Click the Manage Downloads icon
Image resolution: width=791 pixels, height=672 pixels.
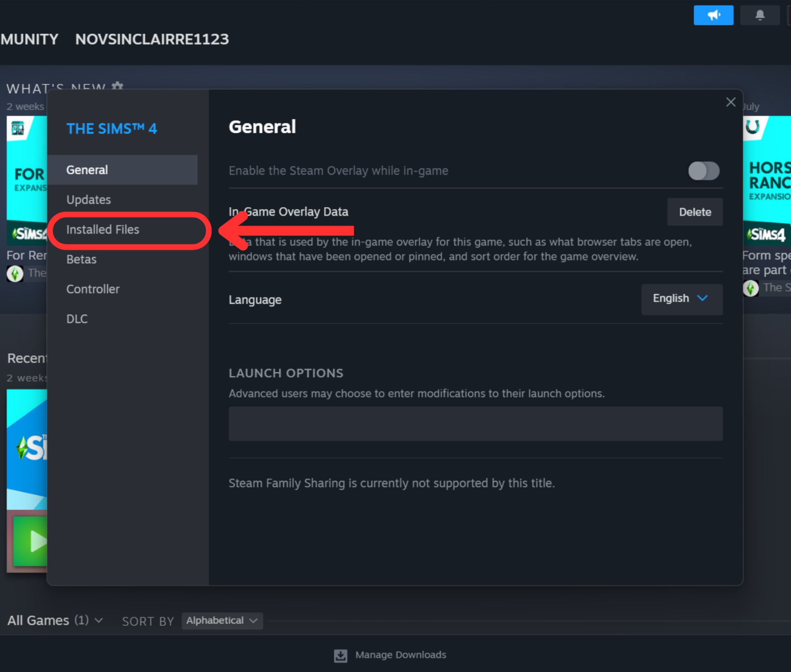[340, 655]
